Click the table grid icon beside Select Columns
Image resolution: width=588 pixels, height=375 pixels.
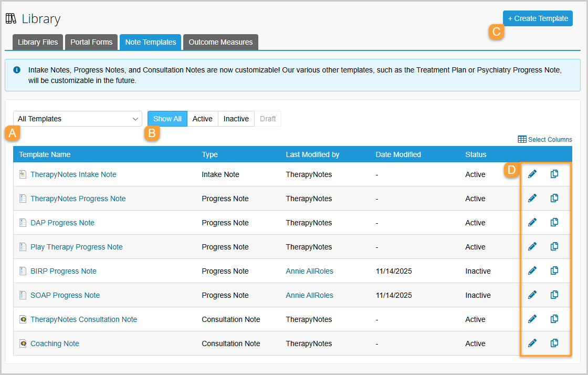point(522,140)
